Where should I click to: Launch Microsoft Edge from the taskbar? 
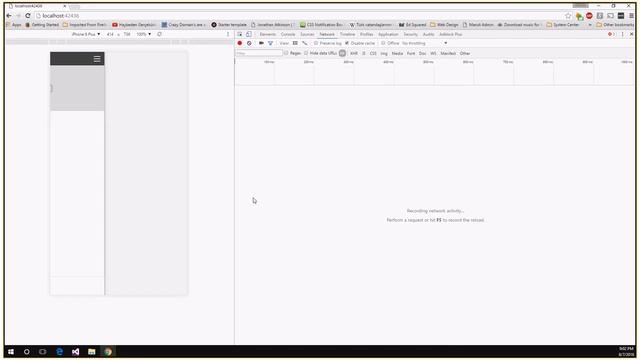coord(59,352)
